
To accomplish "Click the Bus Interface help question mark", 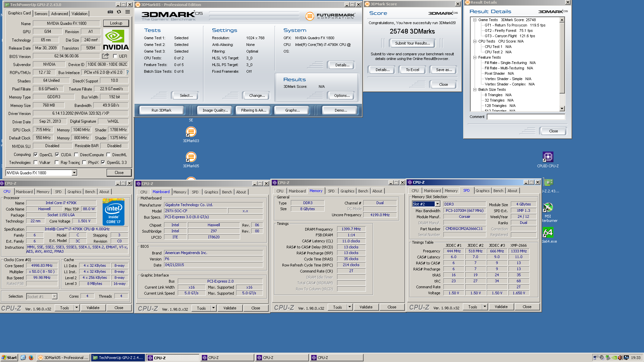I will pos(127,72).
